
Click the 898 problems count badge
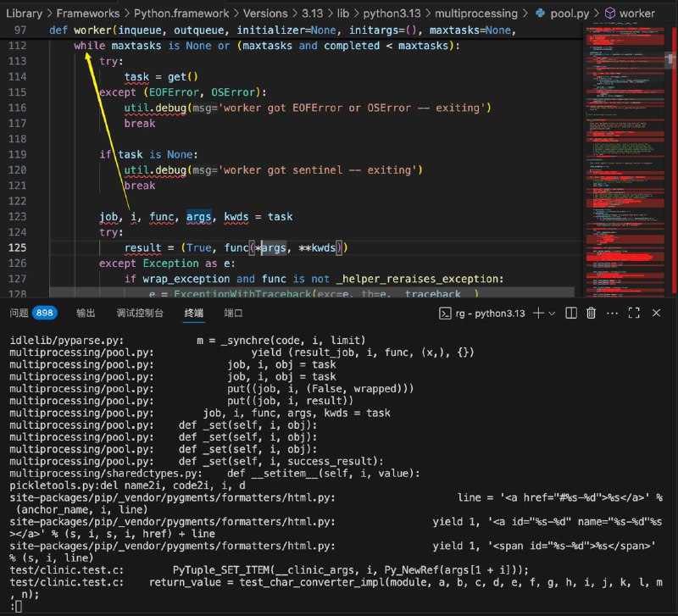[x=44, y=313]
